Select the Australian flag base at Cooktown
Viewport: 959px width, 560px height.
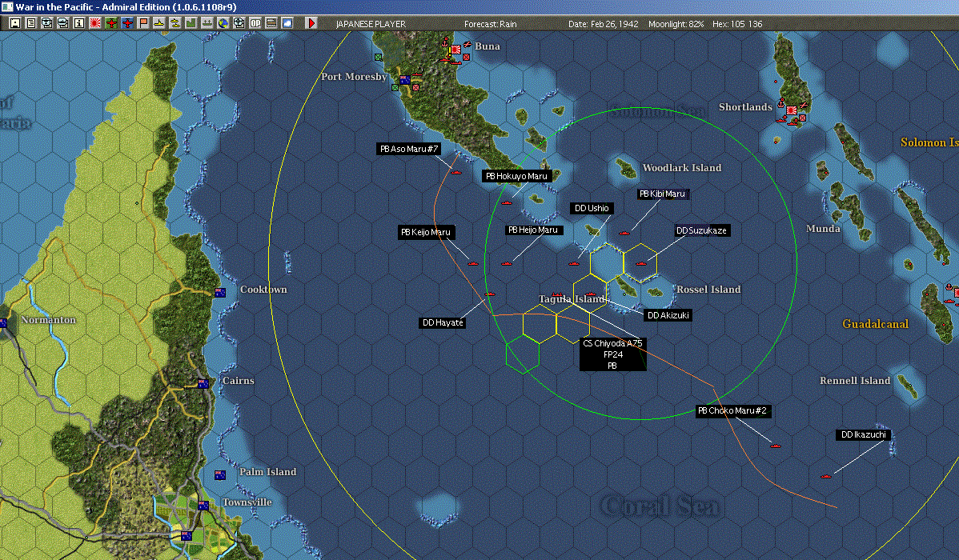pyautogui.click(x=220, y=293)
